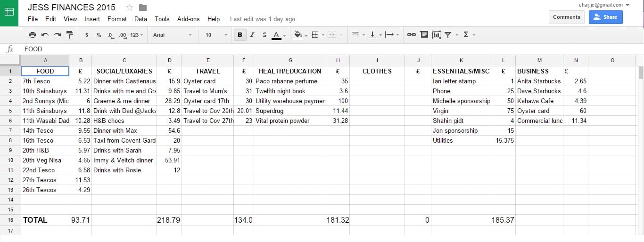Select the FOOD header cell
This screenshot has width=644, height=242.
pyautogui.click(x=45, y=71)
